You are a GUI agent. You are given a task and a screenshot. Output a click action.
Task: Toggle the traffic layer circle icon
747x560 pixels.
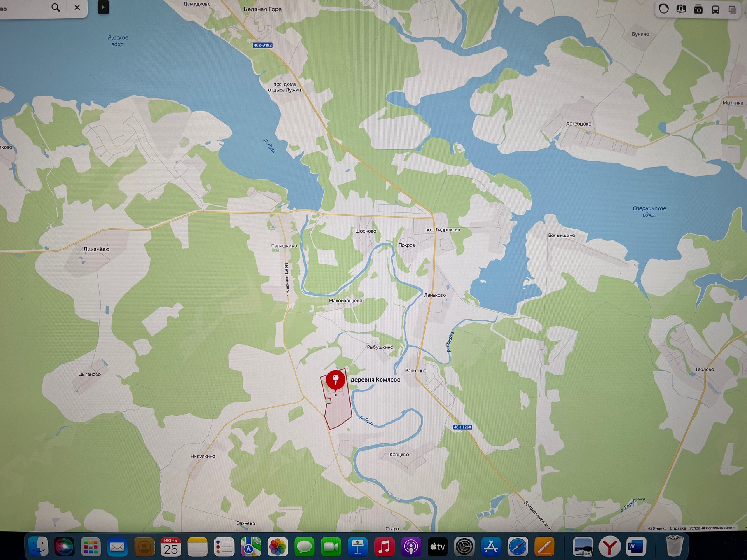664,9
